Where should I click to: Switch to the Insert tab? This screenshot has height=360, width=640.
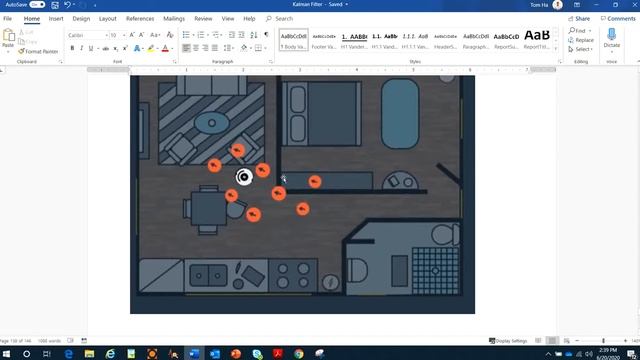(56, 18)
